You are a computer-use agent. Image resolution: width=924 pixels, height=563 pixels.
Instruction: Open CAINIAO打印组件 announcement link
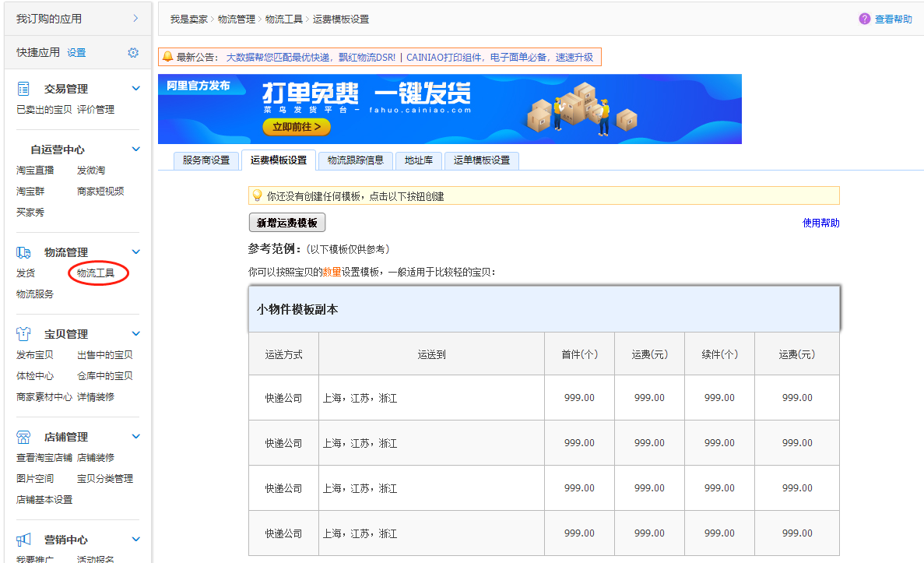click(x=500, y=57)
